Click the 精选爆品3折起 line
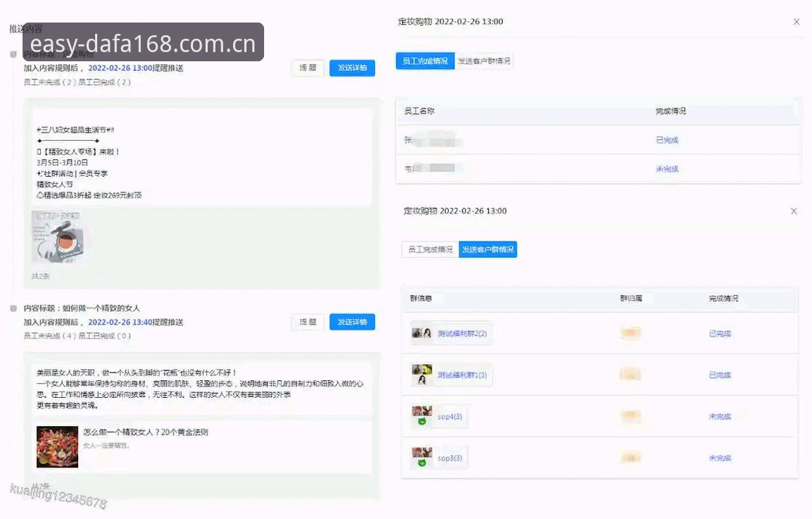The width and height of the screenshot is (812, 519). 89,195
